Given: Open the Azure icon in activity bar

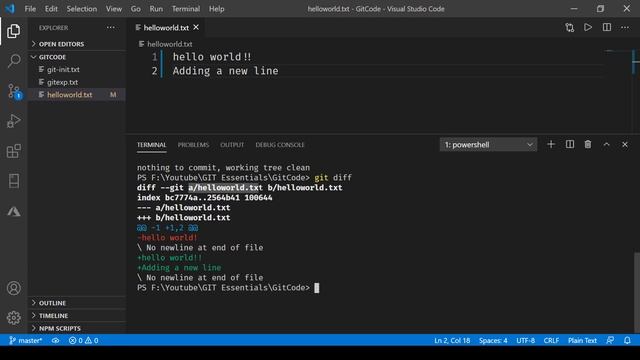Looking at the screenshot, I should (13, 211).
